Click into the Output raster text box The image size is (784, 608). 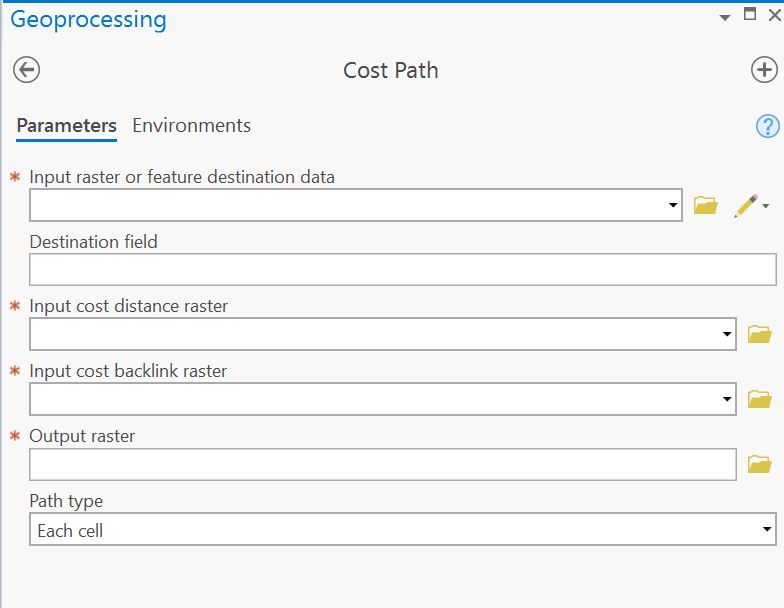click(383, 464)
